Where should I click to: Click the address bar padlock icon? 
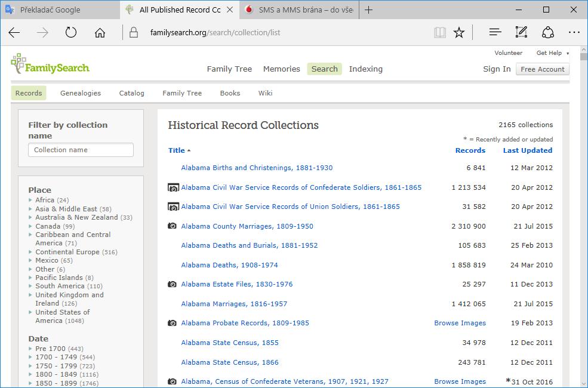134,33
